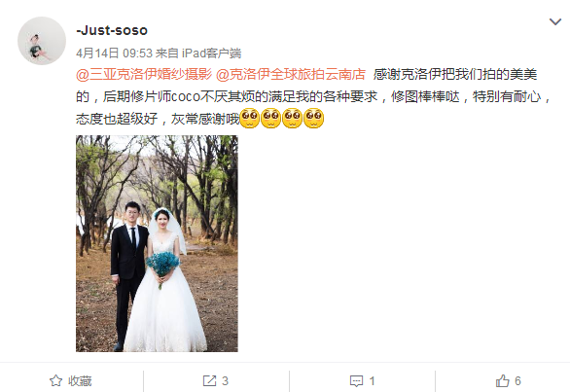Click the 4月14日 09:53 timestamp
The image size is (570, 392).
[x=114, y=53]
